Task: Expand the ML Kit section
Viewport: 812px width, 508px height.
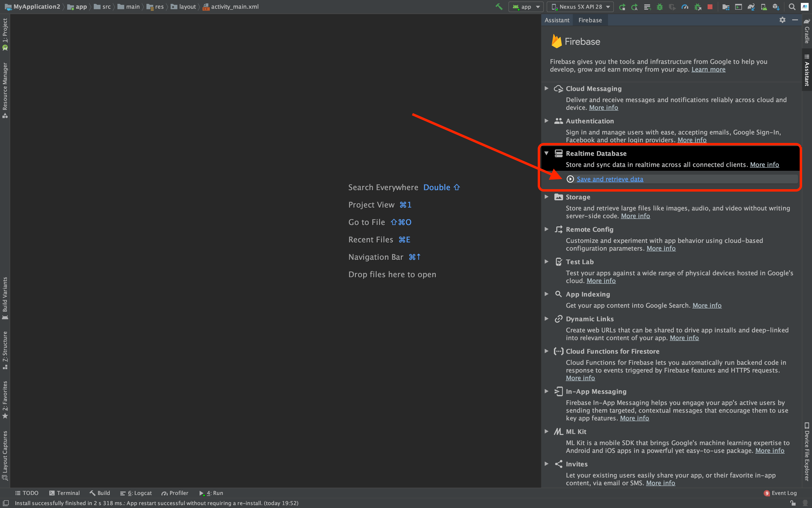Action: click(x=547, y=431)
